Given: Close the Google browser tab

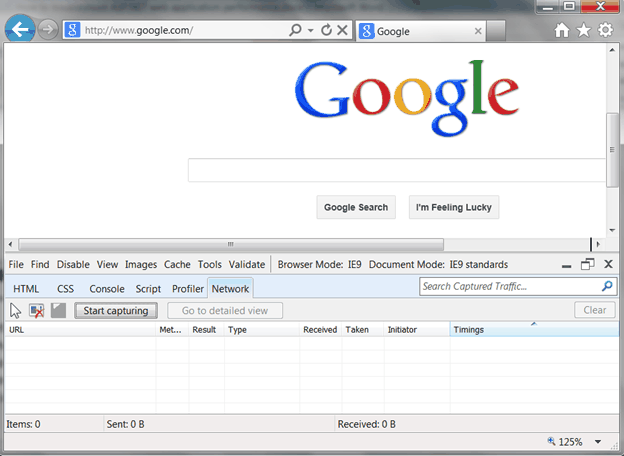Looking at the screenshot, I should [x=478, y=31].
